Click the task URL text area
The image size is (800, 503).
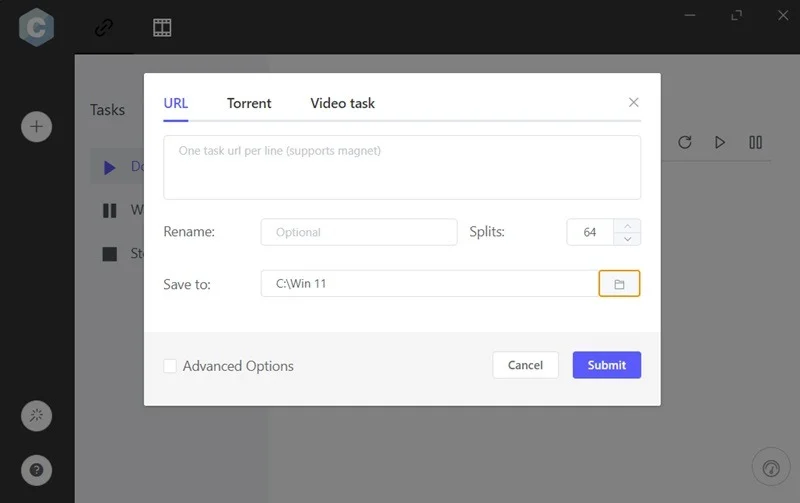click(x=402, y=167)
